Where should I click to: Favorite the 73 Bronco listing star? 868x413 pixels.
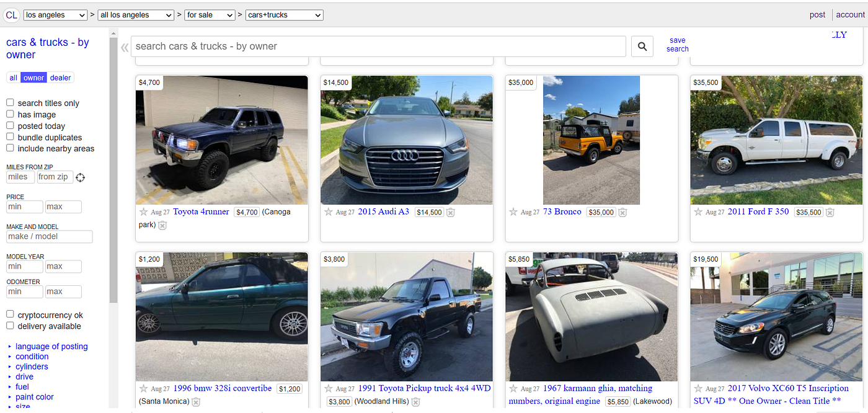point(513,212)
